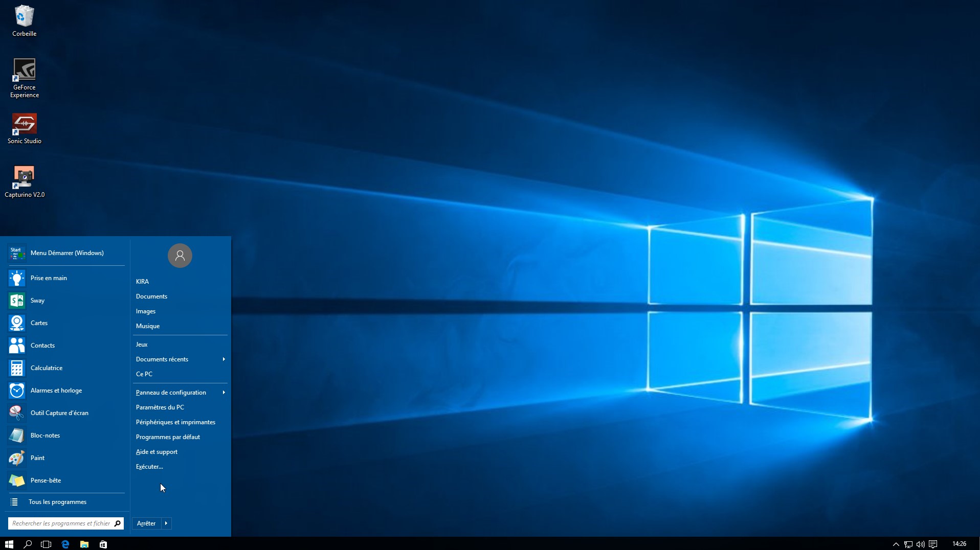This screenshot has width=980, height=550.
Task: Click Exécuter... run command
Action: (180, 467)
